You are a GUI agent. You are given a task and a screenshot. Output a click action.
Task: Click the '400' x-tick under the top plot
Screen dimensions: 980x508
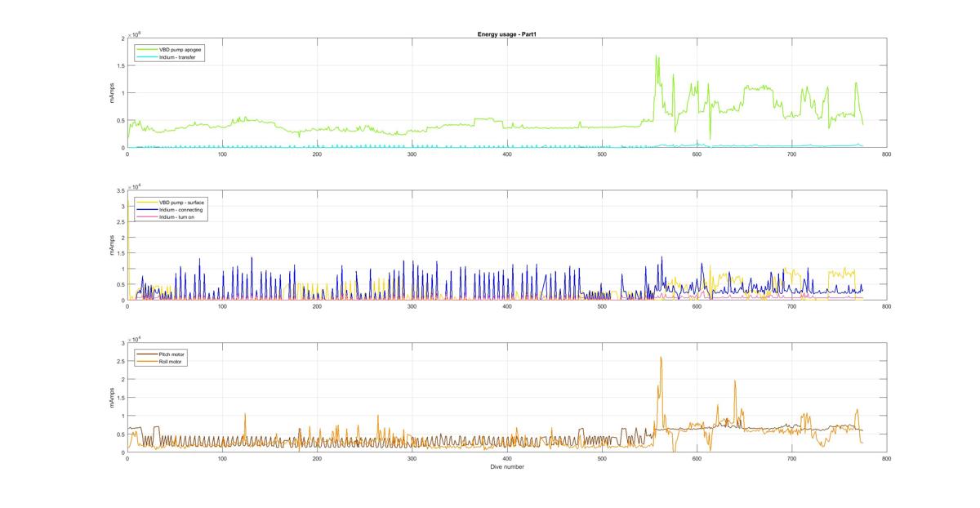[x=507, y=154]
